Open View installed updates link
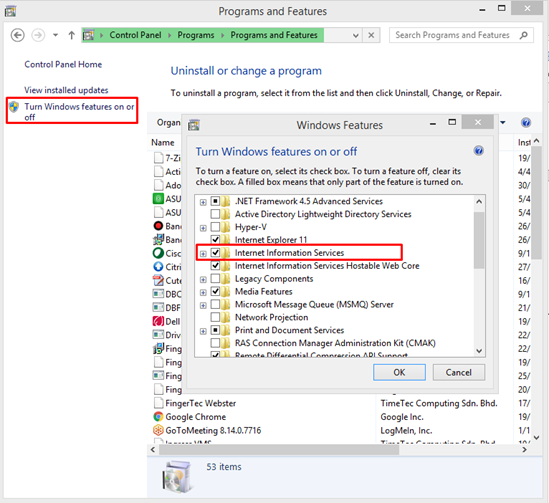This screenshot has height=503, width=549. click(x=66, y=90)
